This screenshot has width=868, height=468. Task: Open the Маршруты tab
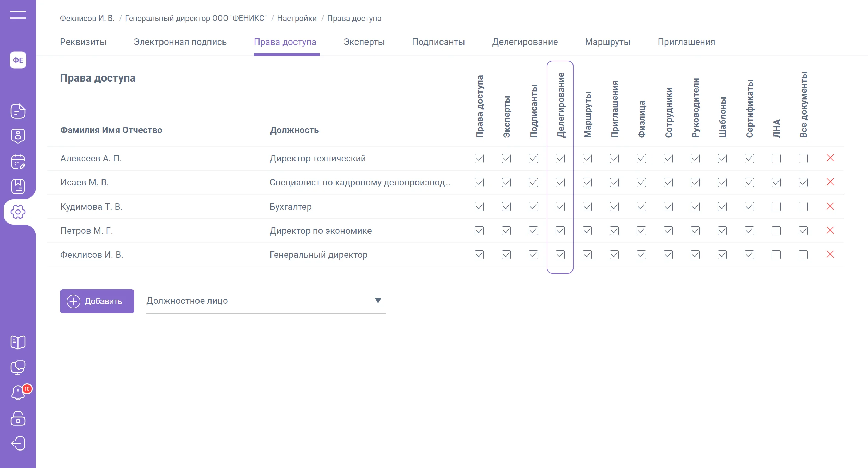(607, 42)
